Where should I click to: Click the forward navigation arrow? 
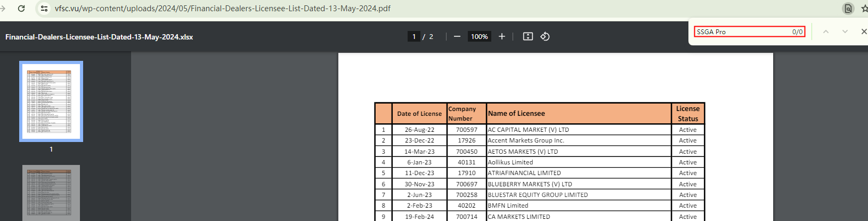point(3,9)
